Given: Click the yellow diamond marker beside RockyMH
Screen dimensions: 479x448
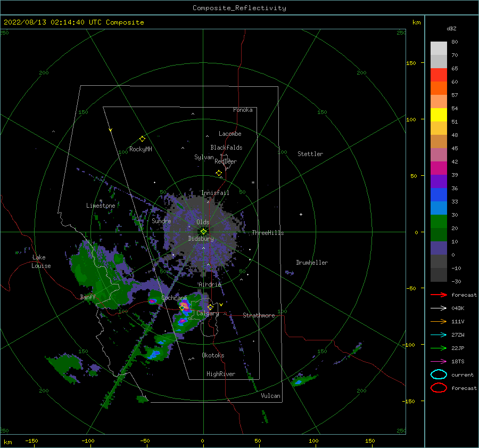Looking at the screenshot, I should tap(142, 139).
